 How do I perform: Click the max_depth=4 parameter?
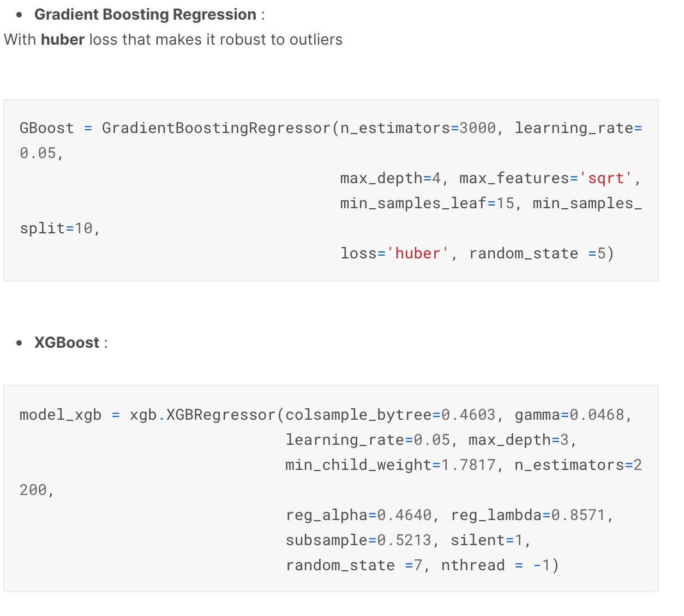click(x=390, y=178)
